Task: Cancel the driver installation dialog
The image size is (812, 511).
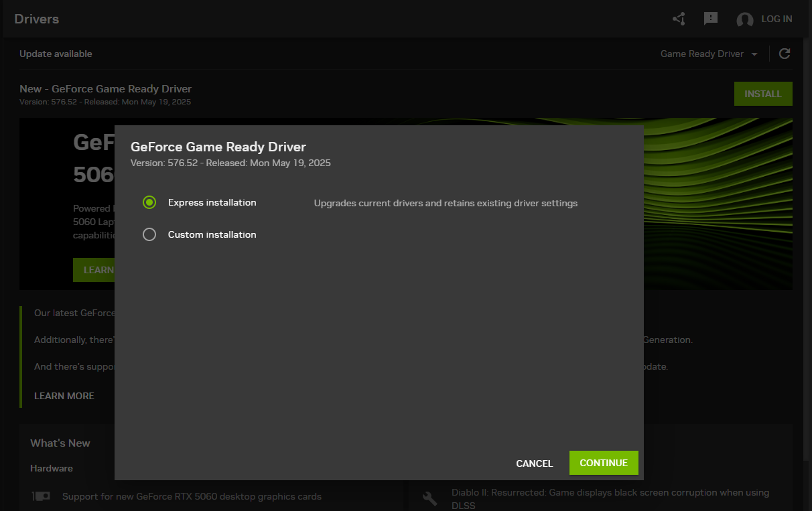Action: (535, 463)
